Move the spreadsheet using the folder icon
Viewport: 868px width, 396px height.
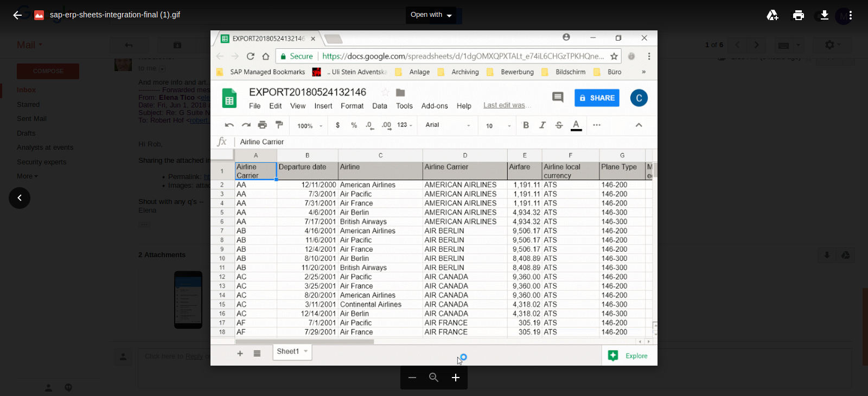click(401, 92)
